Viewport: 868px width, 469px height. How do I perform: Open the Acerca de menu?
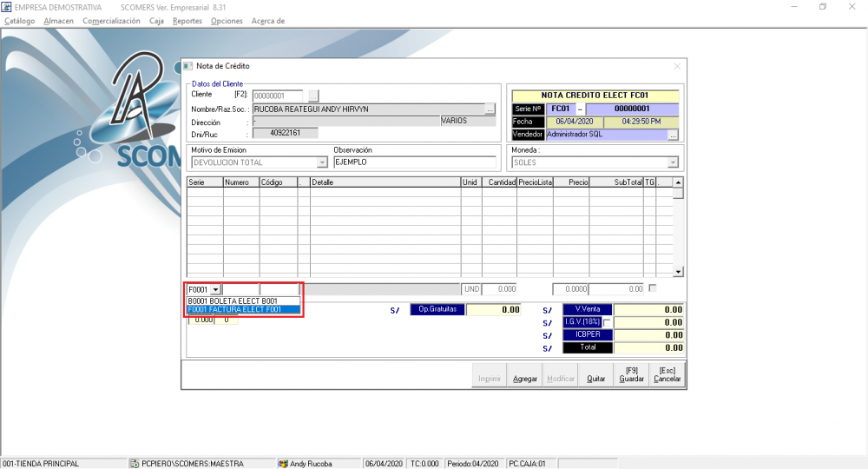pos(268,21)
